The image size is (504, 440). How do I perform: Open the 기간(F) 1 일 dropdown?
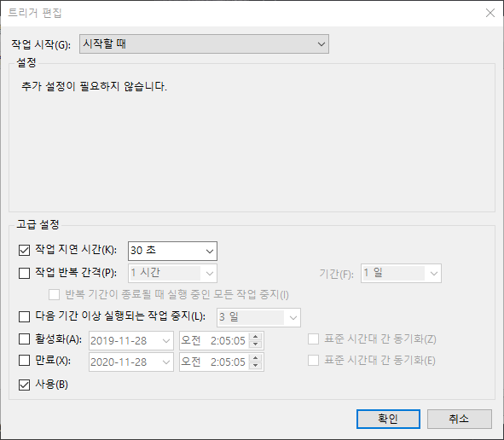click(x=401, y=274)
